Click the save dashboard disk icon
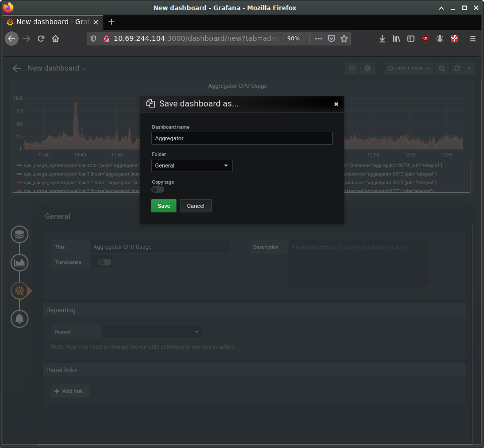Viewport: 484px width, 448px height. click(352, 68)
